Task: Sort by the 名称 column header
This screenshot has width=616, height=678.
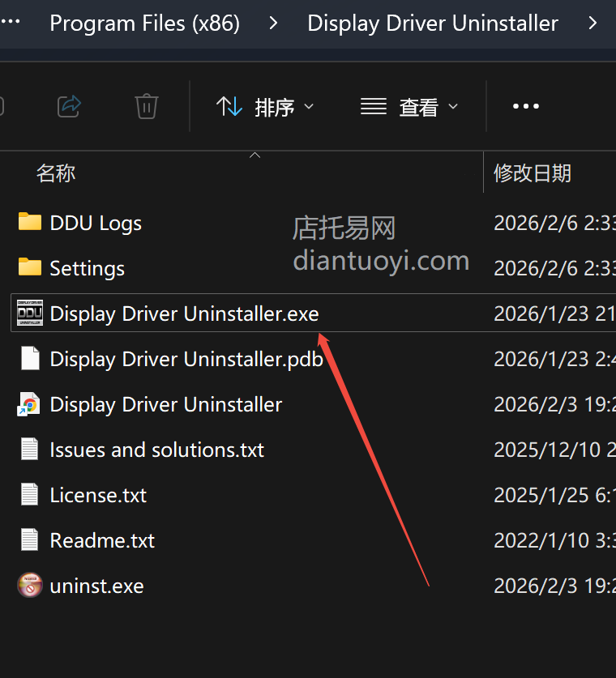Action: click(56, 173)
